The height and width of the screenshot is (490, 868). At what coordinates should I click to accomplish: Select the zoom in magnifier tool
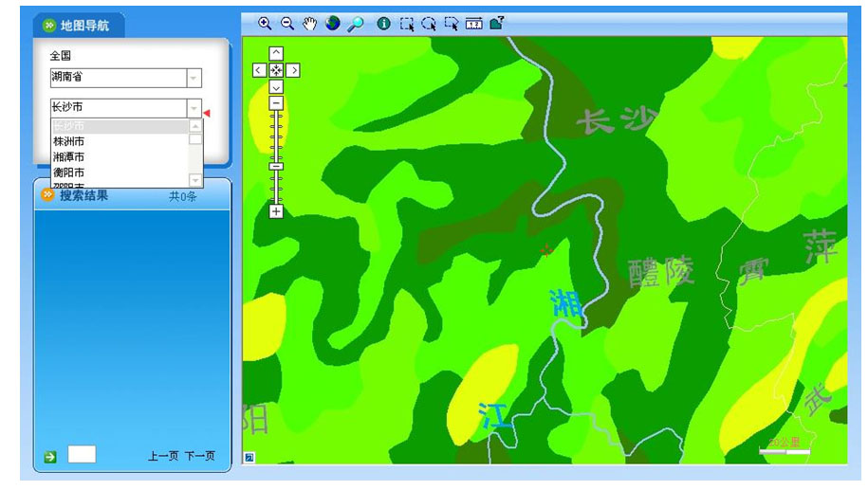[x=265, y=24]
